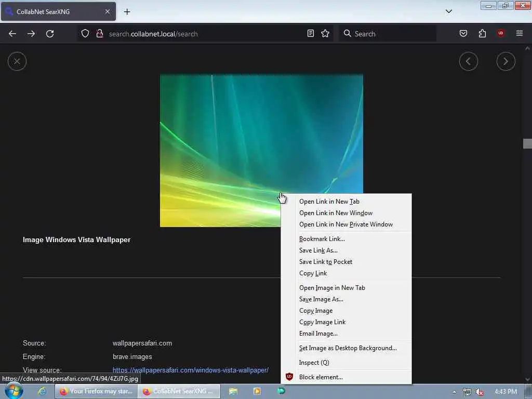Bookmark this page with the star icon
The height and width of the screenshot is (399, 532).
point(325,33)
